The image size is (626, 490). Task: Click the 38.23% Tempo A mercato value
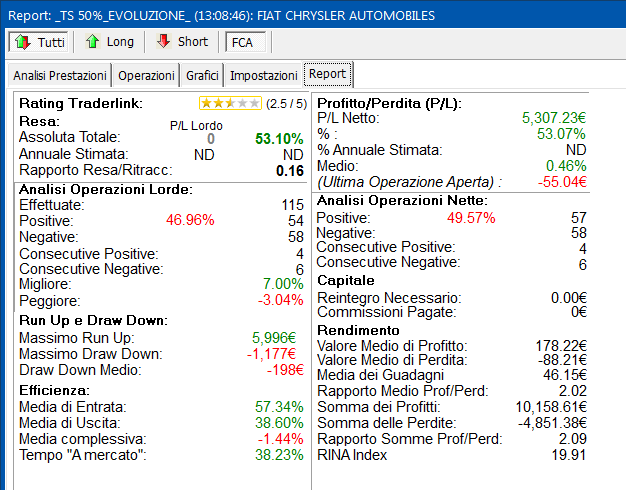(x=279, y=455)
